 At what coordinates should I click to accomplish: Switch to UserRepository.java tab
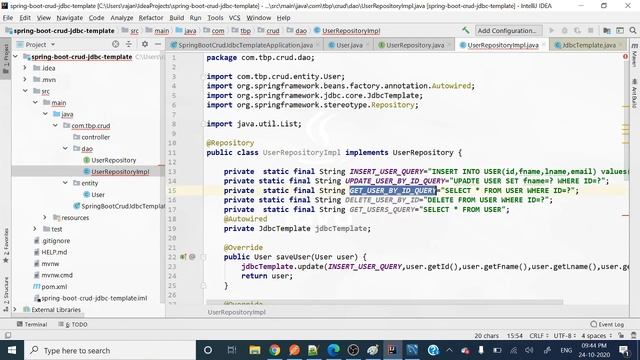415,45
